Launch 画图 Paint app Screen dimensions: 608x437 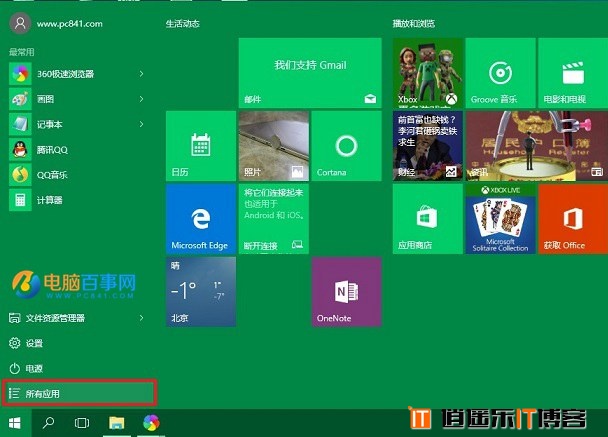click(78, 99)
